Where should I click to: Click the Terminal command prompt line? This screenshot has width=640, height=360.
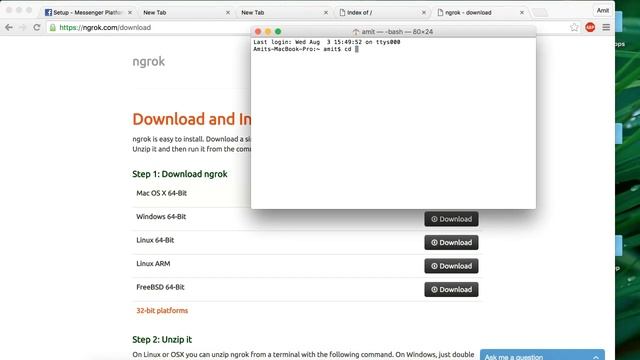pos(306,49)
